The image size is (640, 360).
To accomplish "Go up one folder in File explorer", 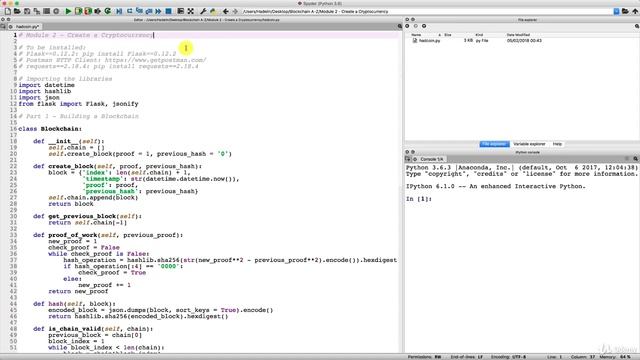I will coord(424,26).
